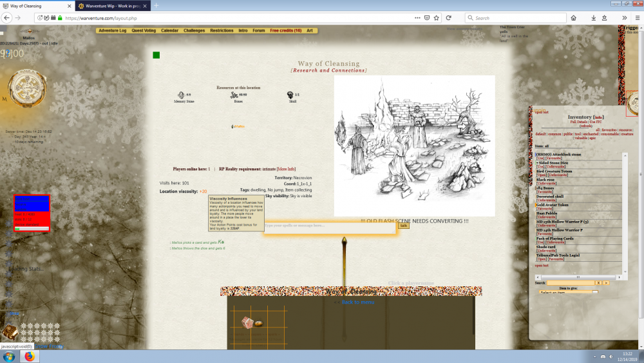Click the green square indicator at top of scene
Image resolution: width=644 pixels, height=363 pixels.
(156, 55)
